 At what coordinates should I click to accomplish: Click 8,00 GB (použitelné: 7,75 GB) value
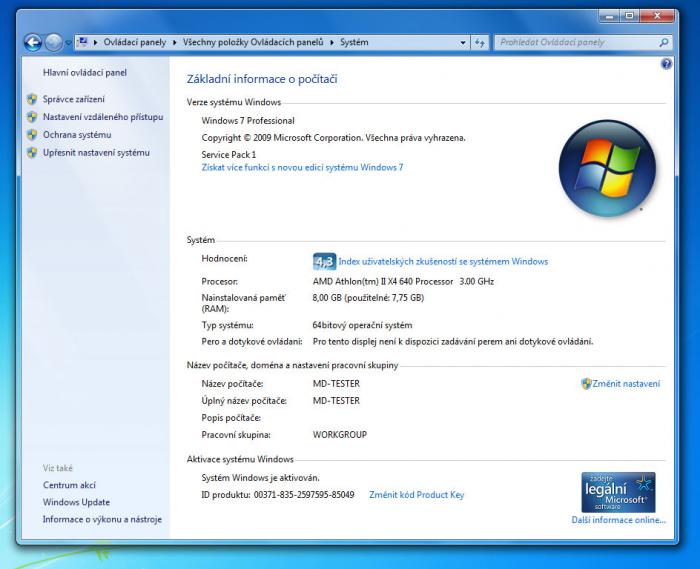click(x=368, y=298)
